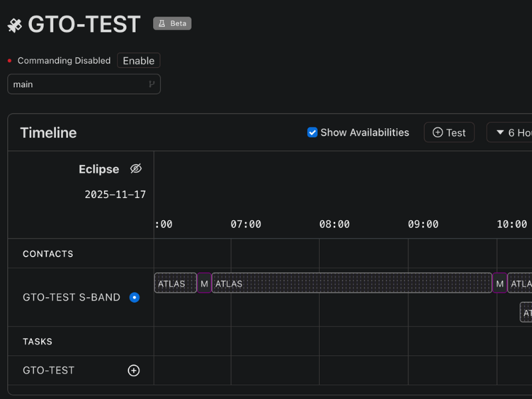532x399 pixels.
Task: Click the Beta flask badge
Action: (172, 23)
